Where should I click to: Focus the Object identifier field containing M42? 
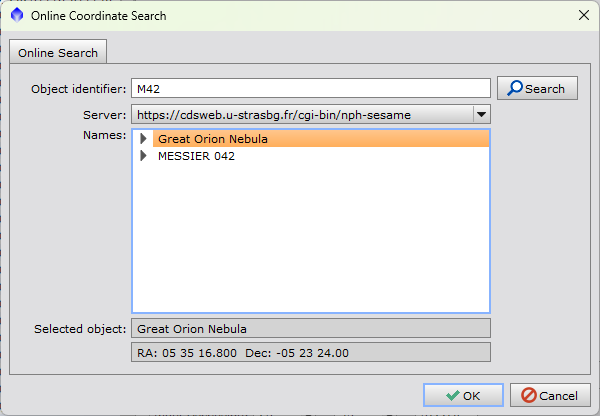pos(310,88)
